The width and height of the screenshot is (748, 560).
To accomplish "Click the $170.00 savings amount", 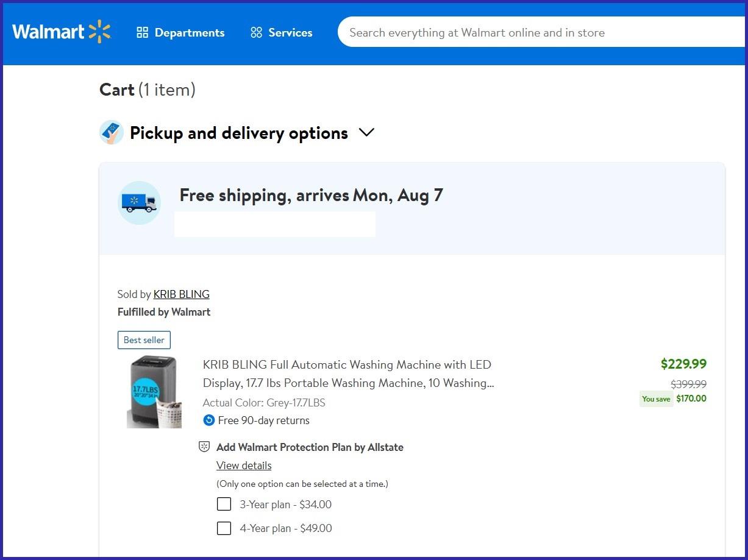I will click(x=691, y=399).
